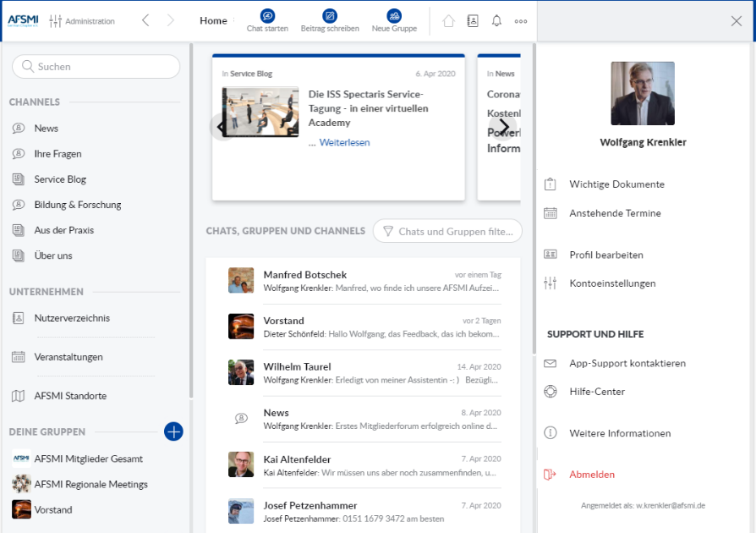The height and width of the screenshot is (533, 756).
Task: Click Wolfgang Krenkler's profile photo
Action: pos(643,94)
